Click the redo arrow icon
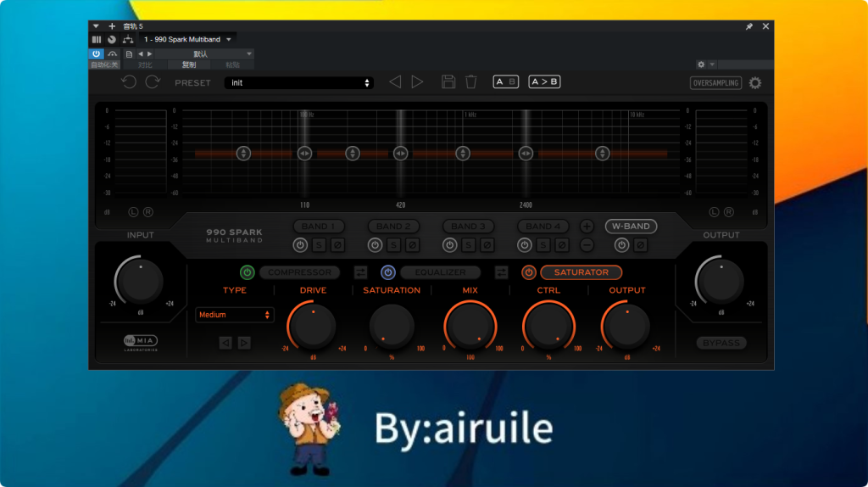Image resolution: width=868 pixels, height=487 pixels. click(x=153, y=82)
